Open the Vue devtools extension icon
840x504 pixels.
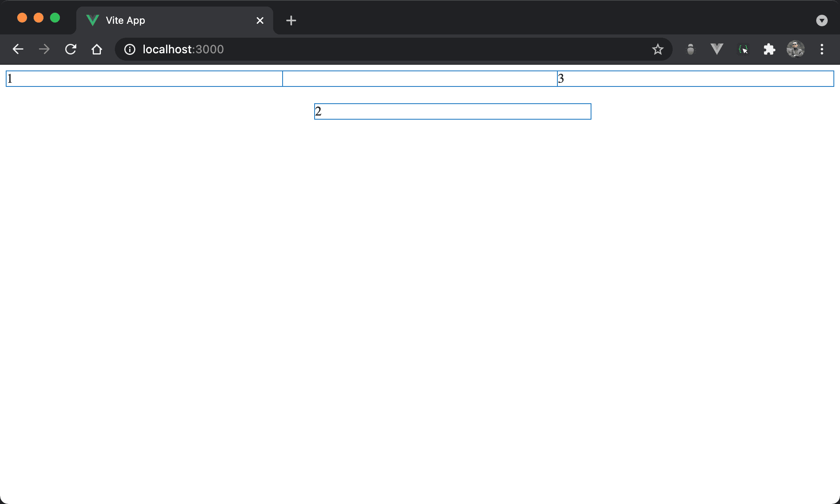[x=717, y=49]
